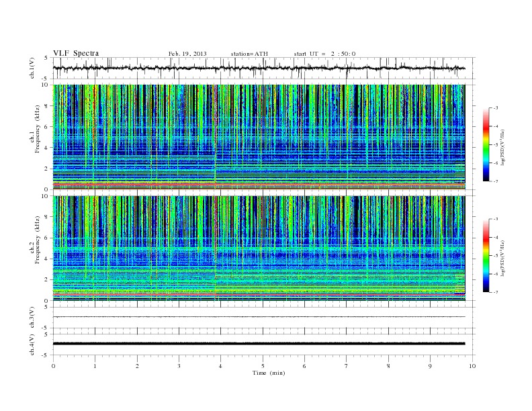This screenshot has height=411, width=532.
Task: Select the date text "Feb. 19, 2013"
Action: [x=187, y=54]
